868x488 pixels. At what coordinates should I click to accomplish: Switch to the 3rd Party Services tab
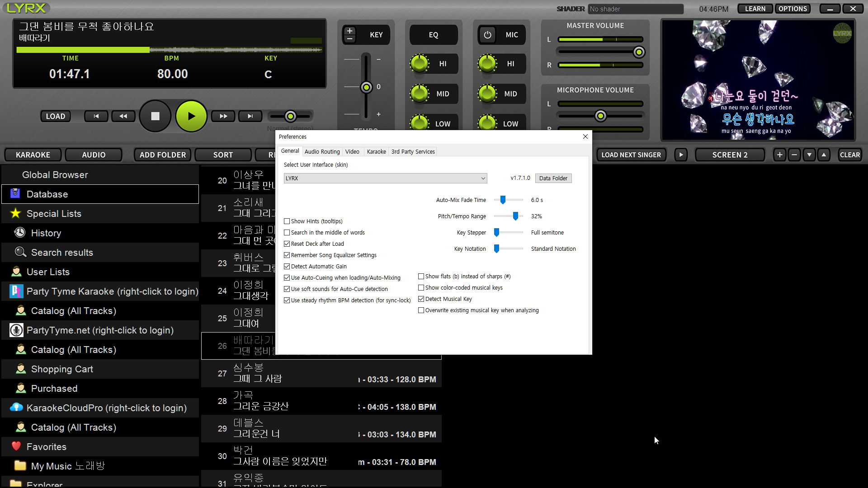coord(413,152)
